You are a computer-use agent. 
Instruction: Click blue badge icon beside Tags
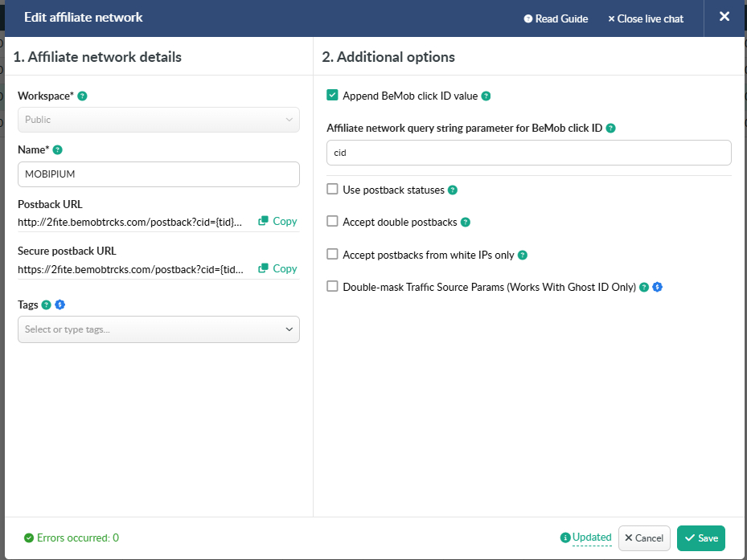coord(60,305)
